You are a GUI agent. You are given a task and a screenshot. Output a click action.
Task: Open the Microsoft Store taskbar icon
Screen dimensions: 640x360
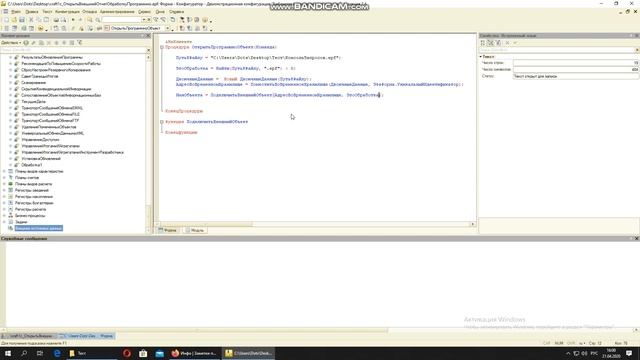tap(143, 353)
